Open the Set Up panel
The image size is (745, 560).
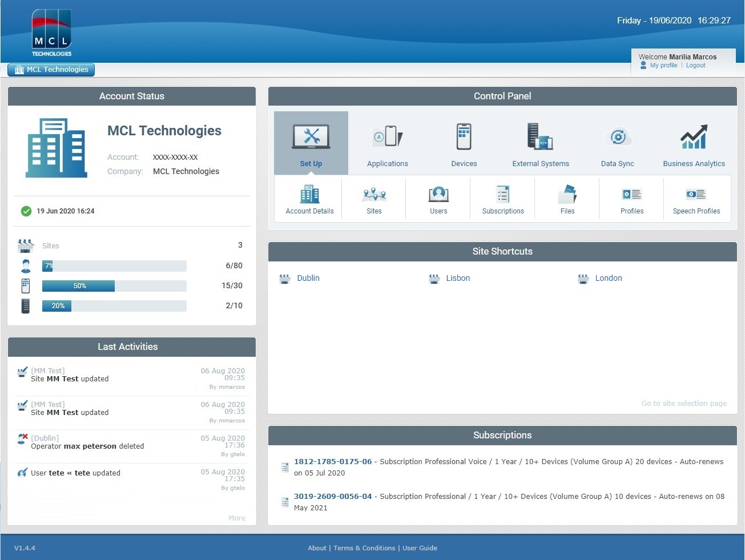tap(311, 143)
